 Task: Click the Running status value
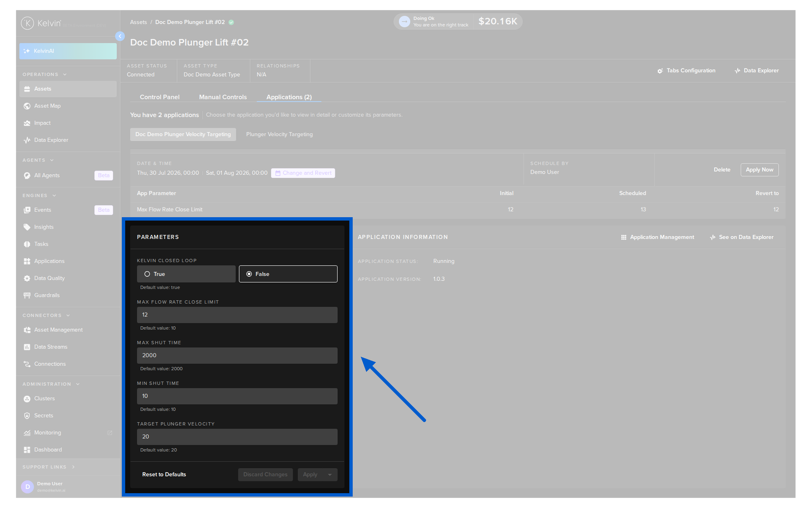click(444, 261)
